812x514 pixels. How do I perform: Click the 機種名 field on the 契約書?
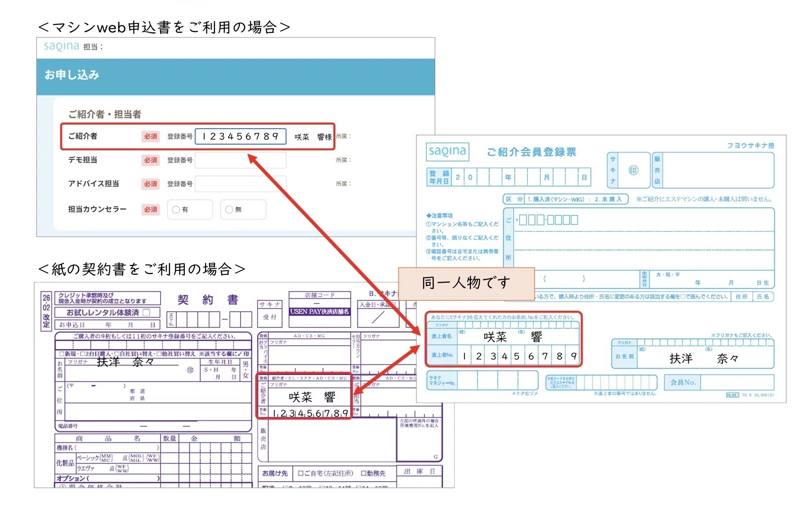pos(108,448)
